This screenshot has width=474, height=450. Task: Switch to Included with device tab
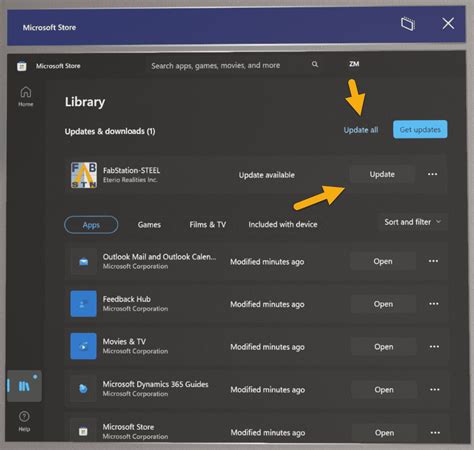[283, 225]
